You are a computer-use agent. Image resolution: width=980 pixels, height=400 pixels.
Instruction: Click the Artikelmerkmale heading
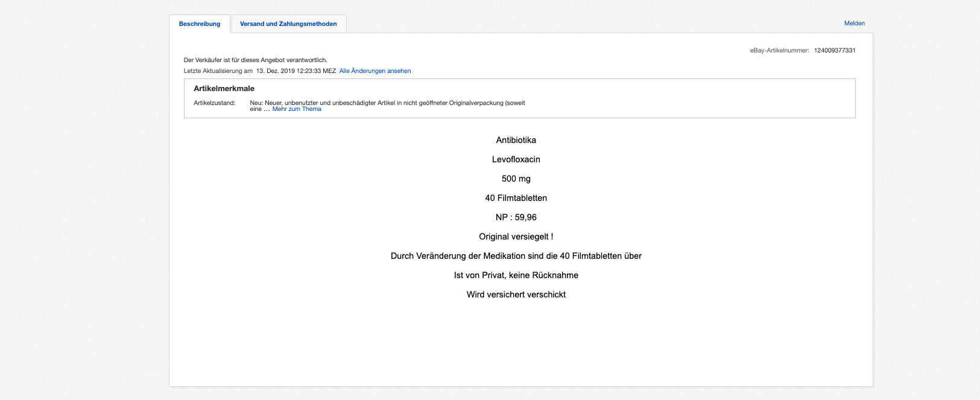coord(224,89)
